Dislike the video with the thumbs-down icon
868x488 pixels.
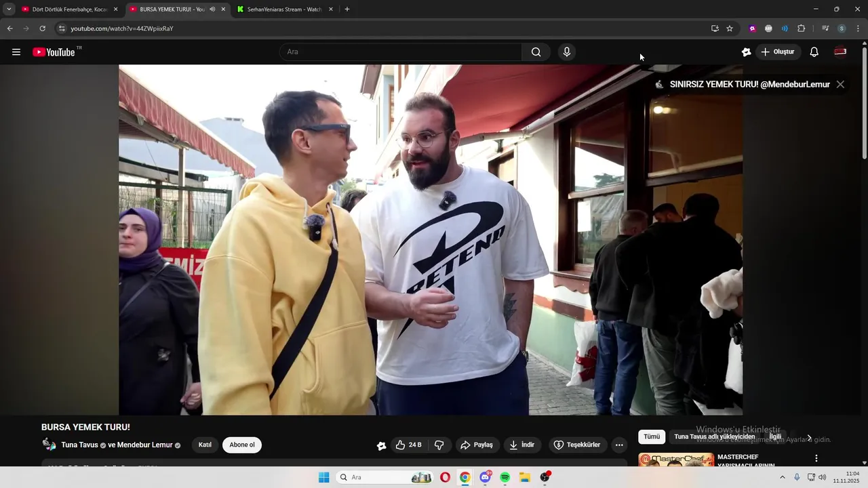tap(439, 445)
